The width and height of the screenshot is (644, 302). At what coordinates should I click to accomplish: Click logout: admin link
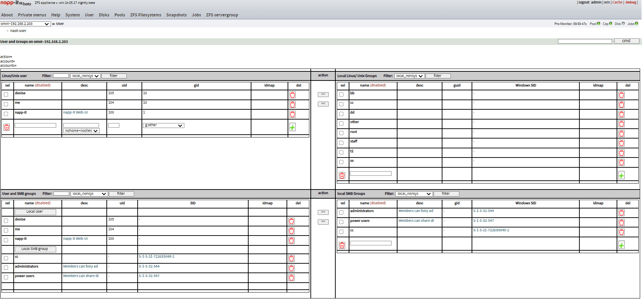(590, 2)
